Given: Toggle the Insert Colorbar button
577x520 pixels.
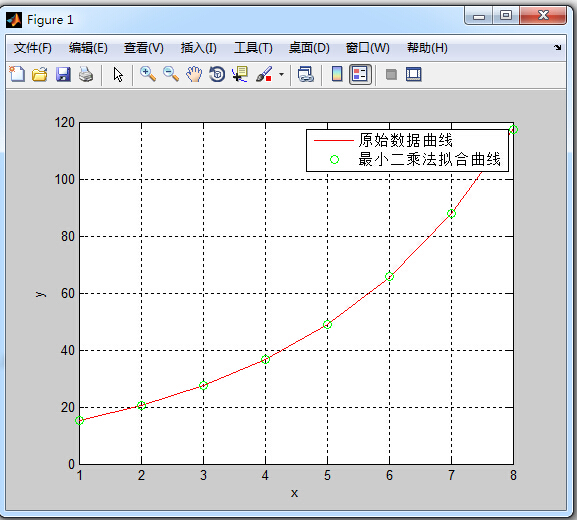Looking at the screenshot, I should coord(337,74).
